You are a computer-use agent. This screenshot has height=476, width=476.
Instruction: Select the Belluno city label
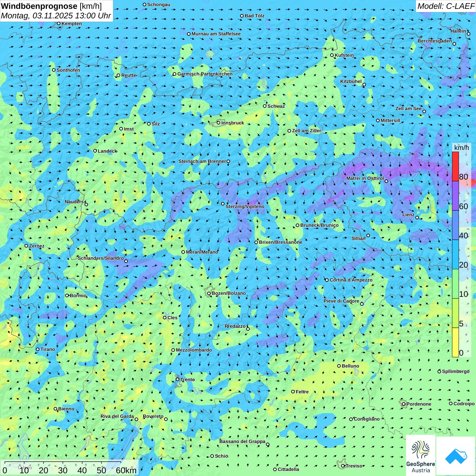coord(350,366)
